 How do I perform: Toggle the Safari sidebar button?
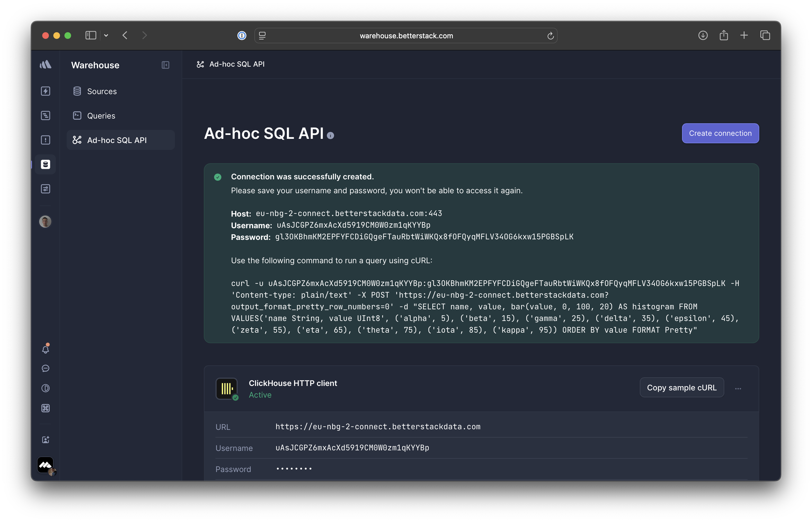tap(91, 35)
